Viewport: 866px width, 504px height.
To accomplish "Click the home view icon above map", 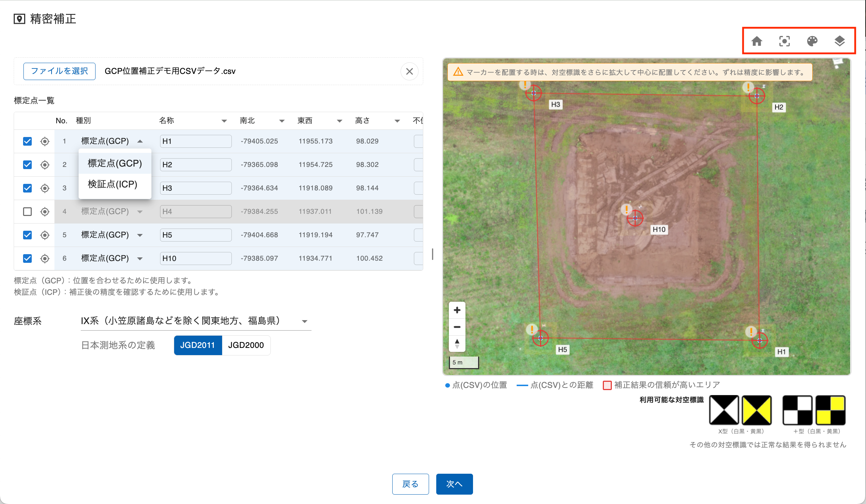I will [756, 41].
